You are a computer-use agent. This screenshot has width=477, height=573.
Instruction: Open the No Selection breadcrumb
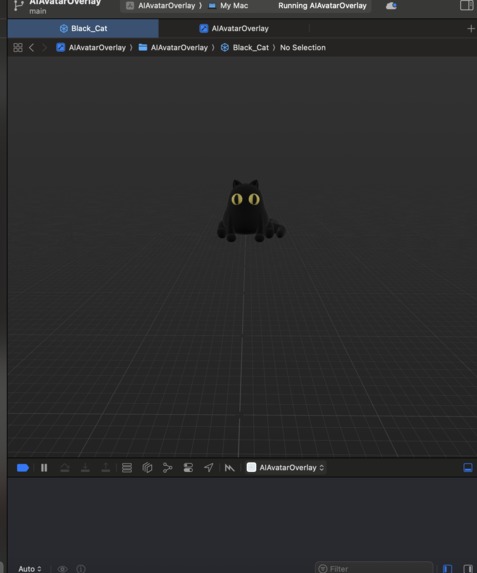click(303, 48)
